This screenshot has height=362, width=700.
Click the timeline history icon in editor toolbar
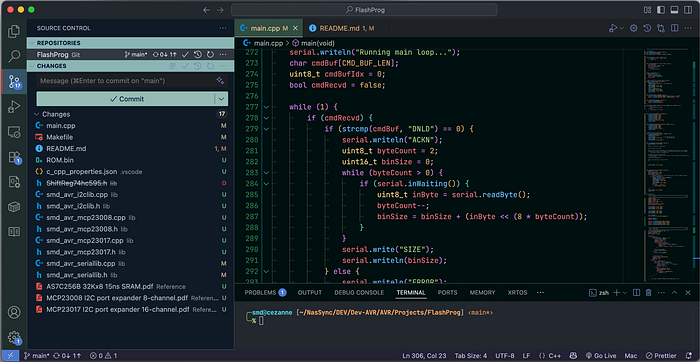(647, 28)
